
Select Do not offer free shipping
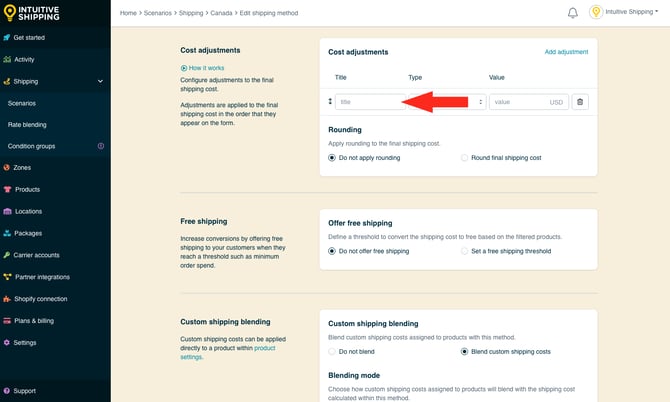[332, 251]
